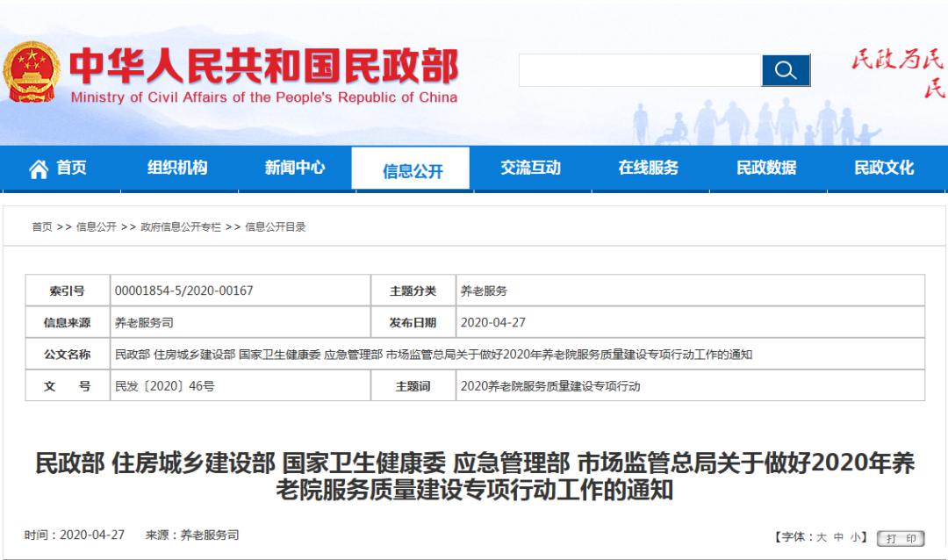Set font size to 小

[856, 537]
